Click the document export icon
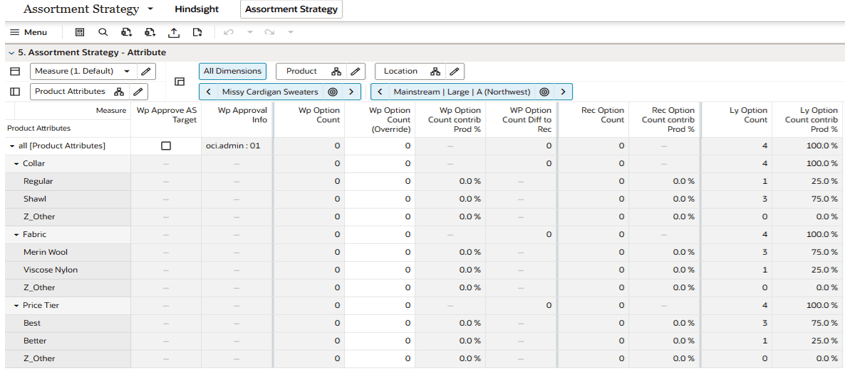 pyautogui.click(x=197, y=32)
